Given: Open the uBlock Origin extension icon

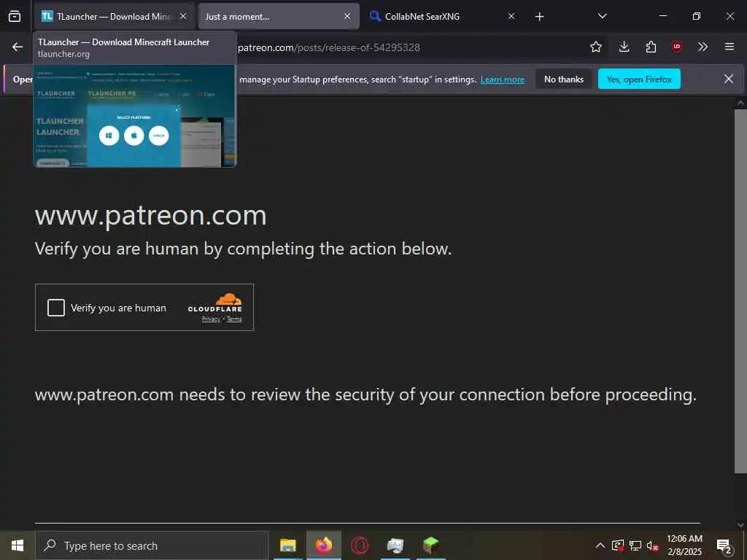Looking at the screenshot, I should click(x=676, y=47).
